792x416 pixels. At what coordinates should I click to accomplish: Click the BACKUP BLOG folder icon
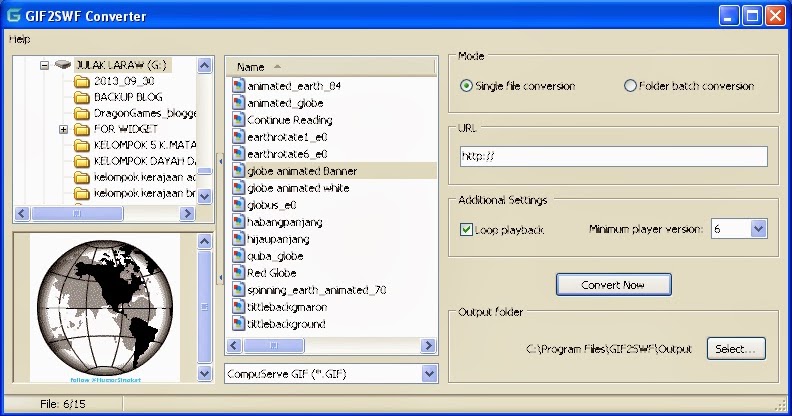pos(81,97)
